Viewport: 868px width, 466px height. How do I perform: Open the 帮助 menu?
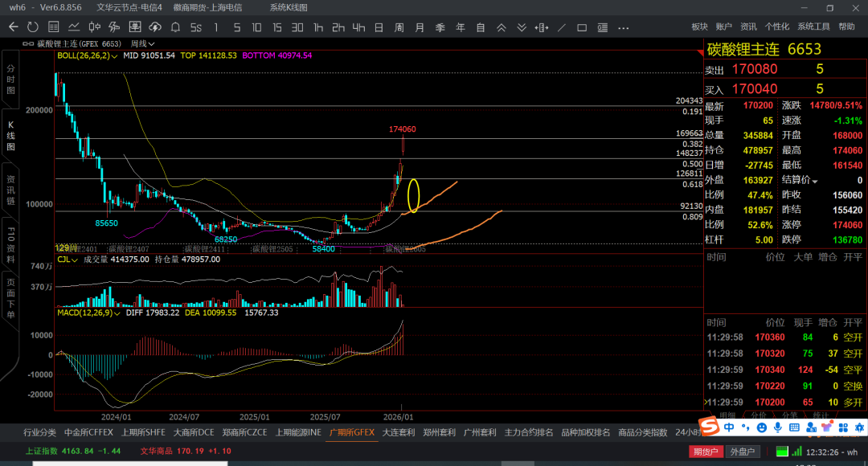pyautogui.click(x=846, y=27)
